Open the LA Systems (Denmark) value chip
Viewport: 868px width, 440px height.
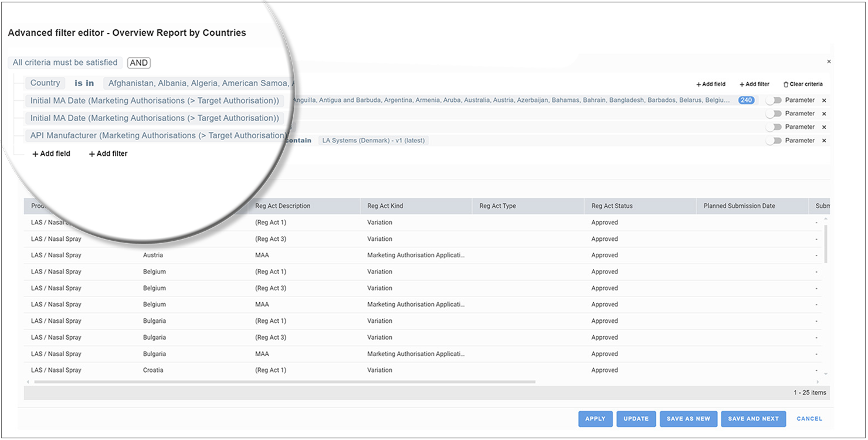click(374, 141)
